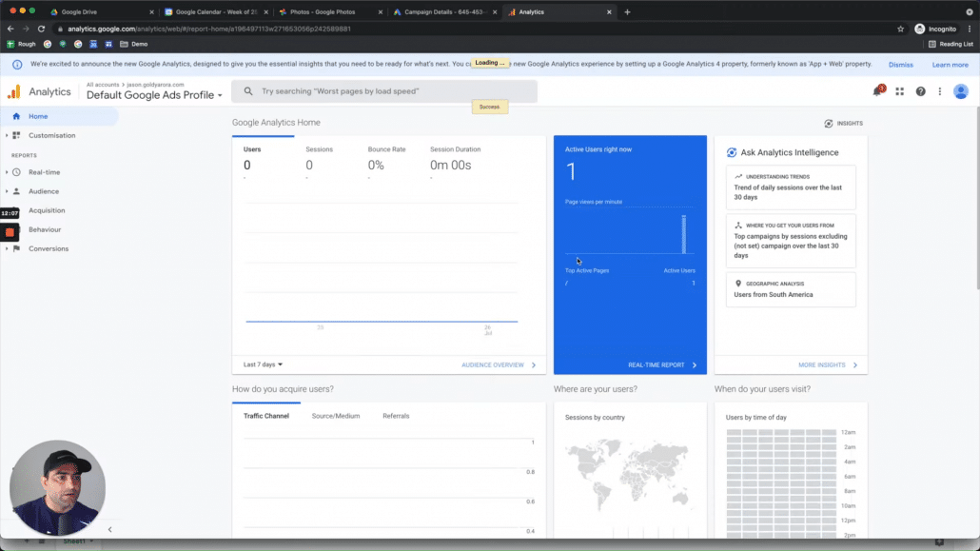Viewport: 980px width, 551px height.
Task: Click the Sessions by country world map
Action: (627, 477)
